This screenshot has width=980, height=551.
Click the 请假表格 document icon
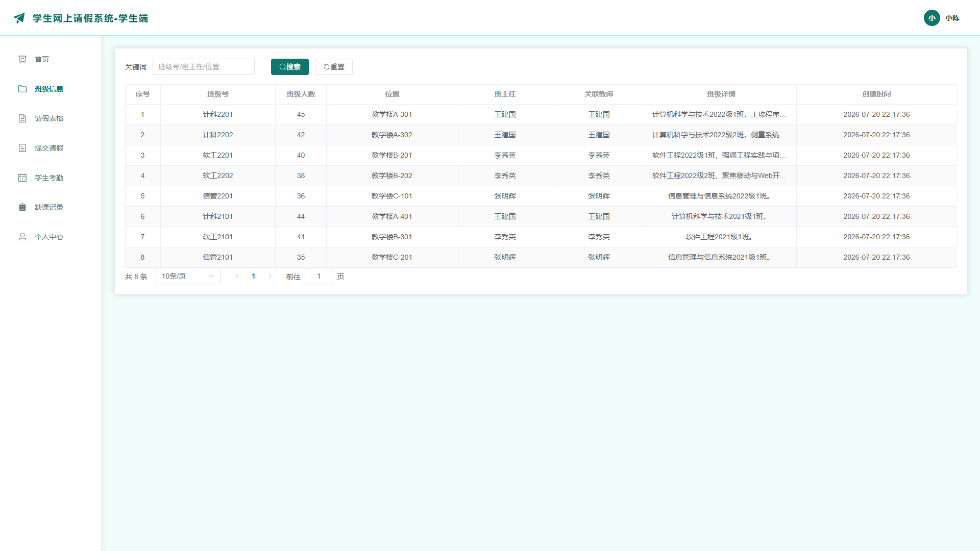pyautogui.click(x=22, y=118)
